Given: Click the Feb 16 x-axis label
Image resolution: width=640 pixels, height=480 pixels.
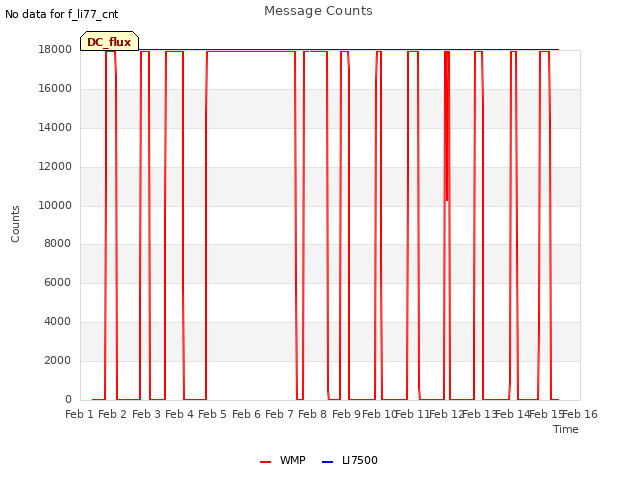Looking at the screenshot, I should [x=580, y=414].
